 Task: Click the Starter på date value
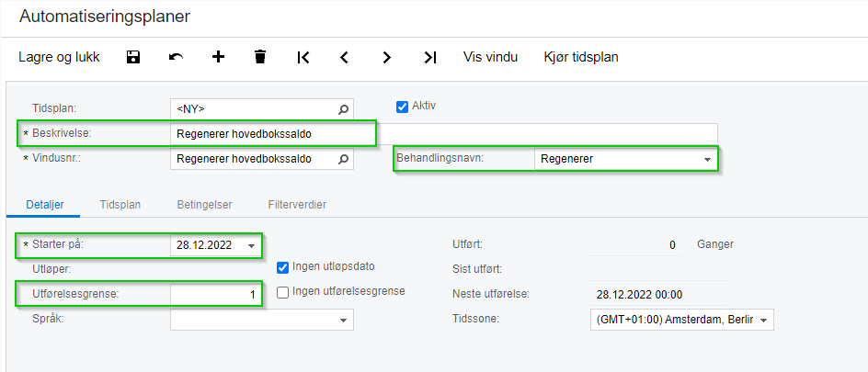[x=204, y=246]
